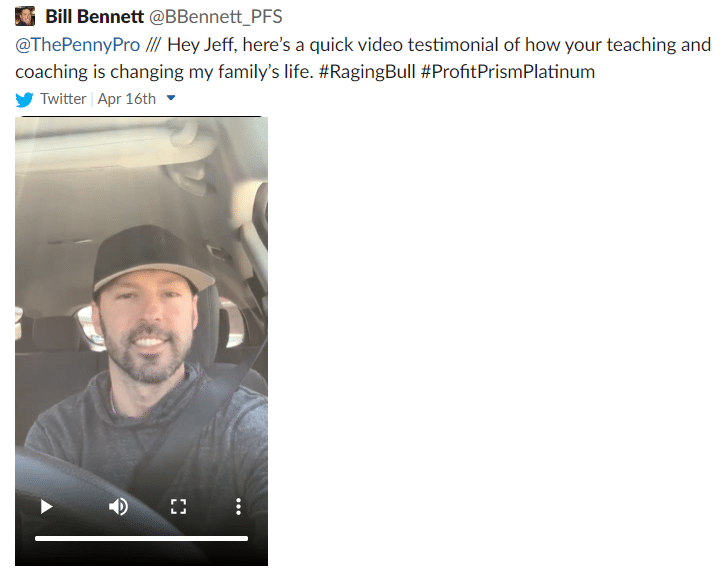Viewport: 727px width, 579px height.
Task: Expand the dropdown caret beside Apr 16th
Action: [171, 98]
